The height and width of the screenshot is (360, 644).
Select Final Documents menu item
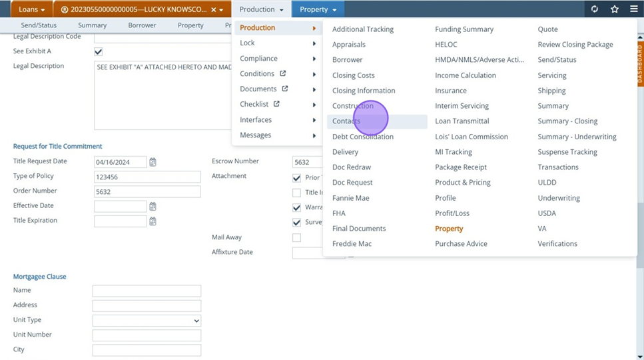pos(359,229)
